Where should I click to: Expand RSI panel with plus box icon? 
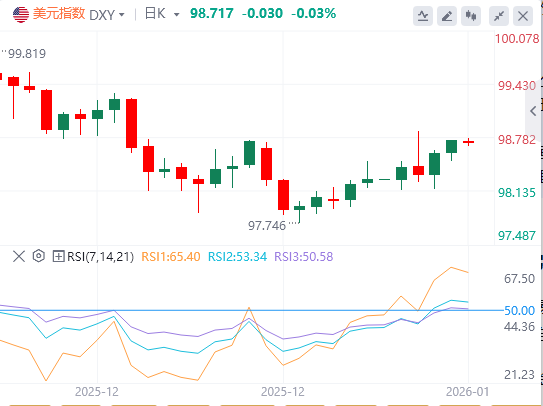click(x=58, y=257)
